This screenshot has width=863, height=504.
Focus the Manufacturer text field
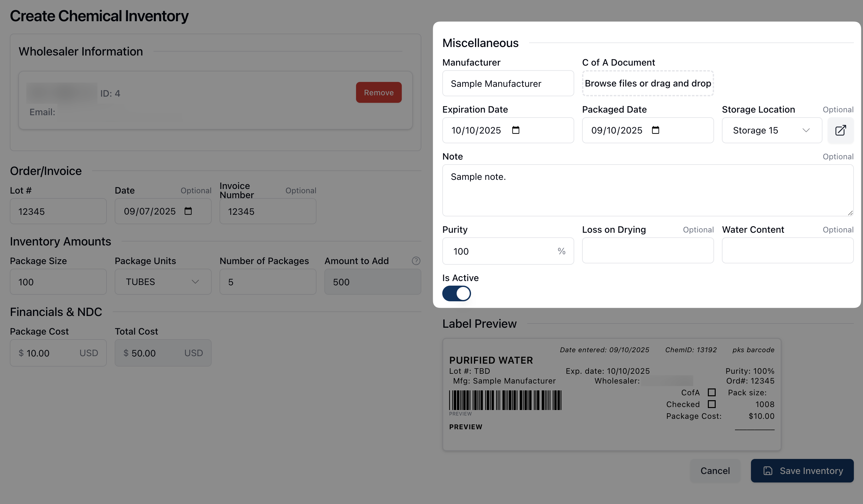tap(508, 84)
